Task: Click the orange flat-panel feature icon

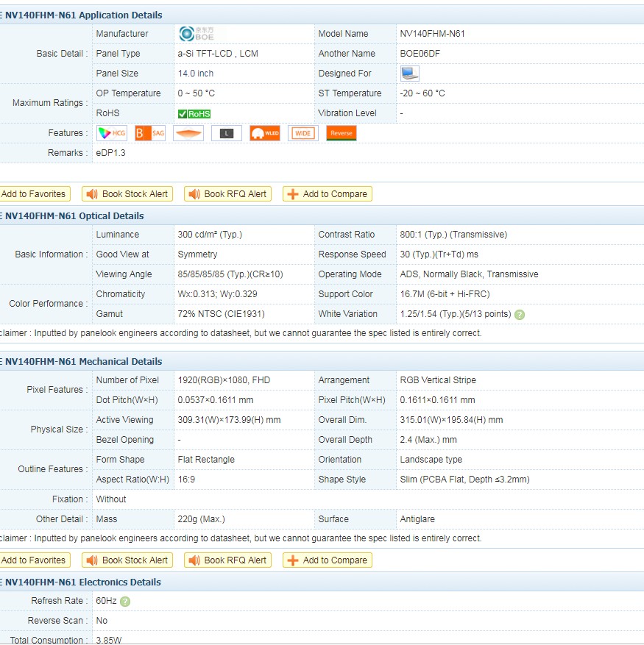Action: [x=188, y=133]
